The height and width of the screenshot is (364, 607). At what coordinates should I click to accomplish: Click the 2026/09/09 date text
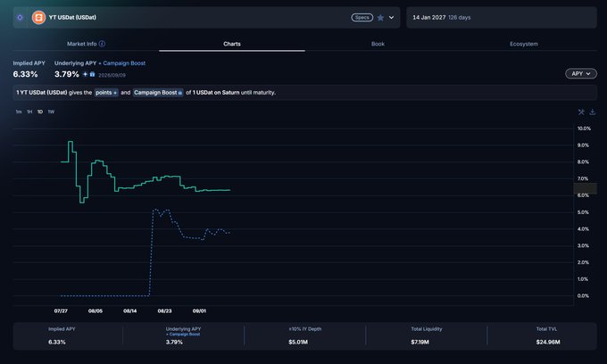112,75
